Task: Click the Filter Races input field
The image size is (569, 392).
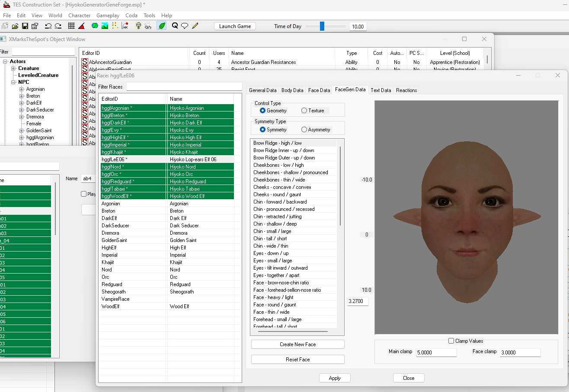Action: [184, 86]
